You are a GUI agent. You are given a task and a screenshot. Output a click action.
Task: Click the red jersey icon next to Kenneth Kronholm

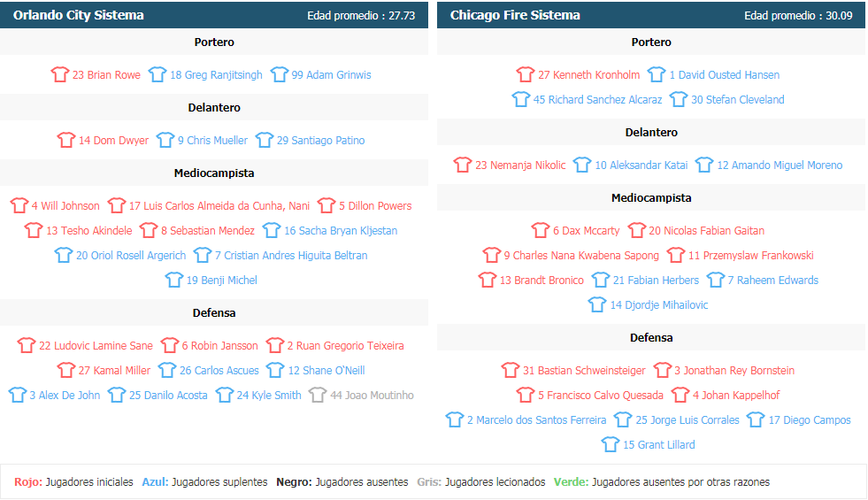(x=525, y=74)
